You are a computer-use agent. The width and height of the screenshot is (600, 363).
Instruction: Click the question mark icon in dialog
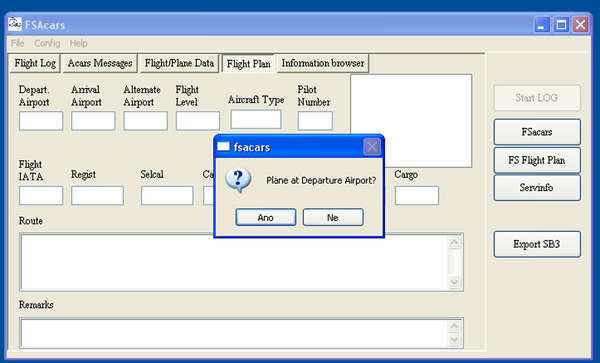(x=238, y=179)
